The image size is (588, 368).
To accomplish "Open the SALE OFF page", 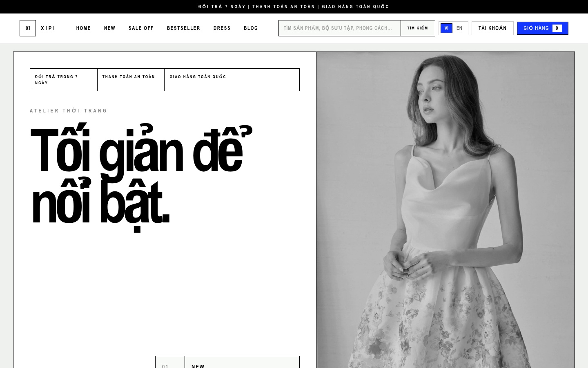I will pyautogui.click(x=141, y=28).
